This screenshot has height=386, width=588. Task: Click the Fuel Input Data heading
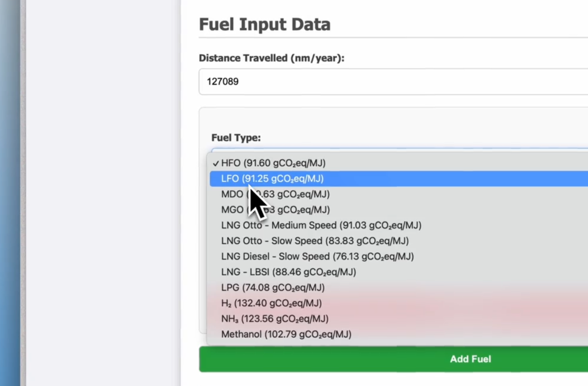click(x=264, y=24)
